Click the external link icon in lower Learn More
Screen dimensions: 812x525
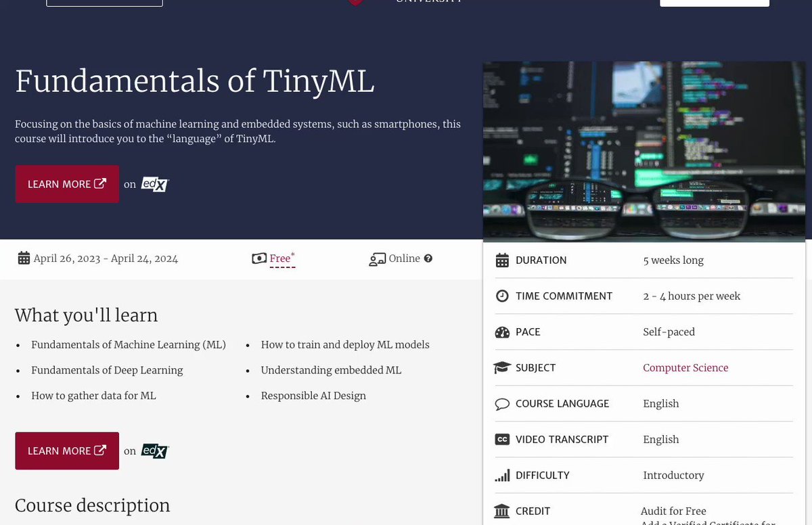point(100,450)
